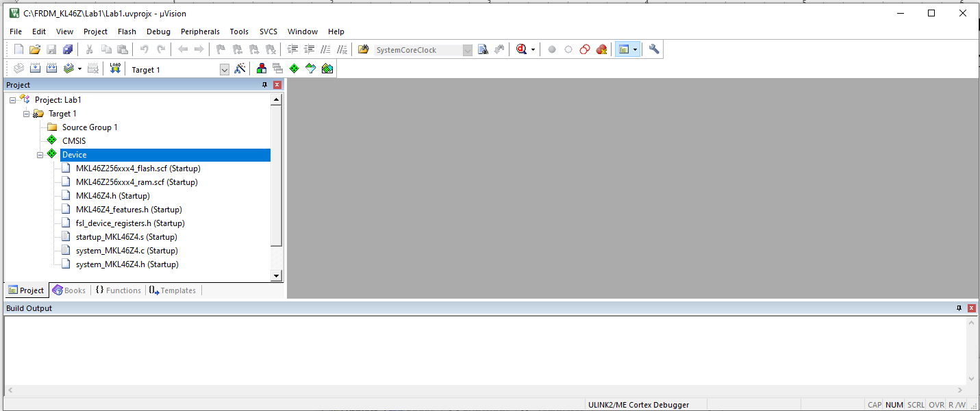This screenshot has height=411, width=980.
Task: Select Source Group 1 folder
Action: point(89,127)
